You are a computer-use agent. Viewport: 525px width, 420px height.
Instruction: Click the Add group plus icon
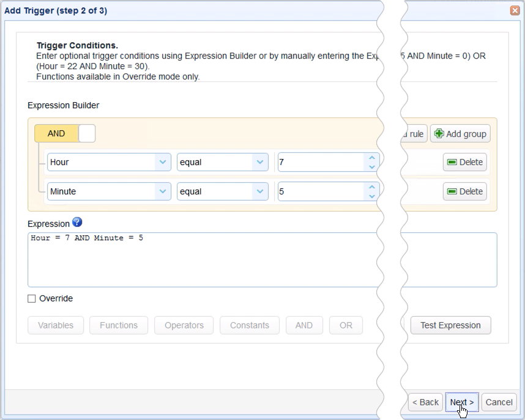(438, 133)
